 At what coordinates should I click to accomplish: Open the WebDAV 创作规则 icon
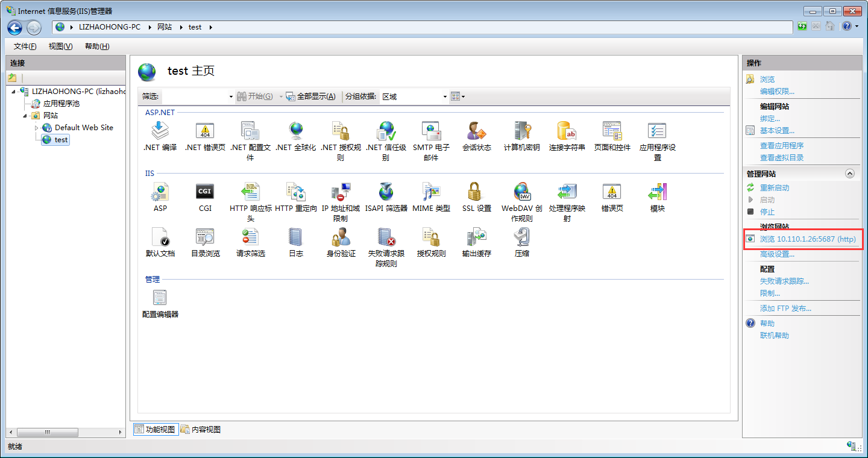pyautogui.click(x=521, y=192)
